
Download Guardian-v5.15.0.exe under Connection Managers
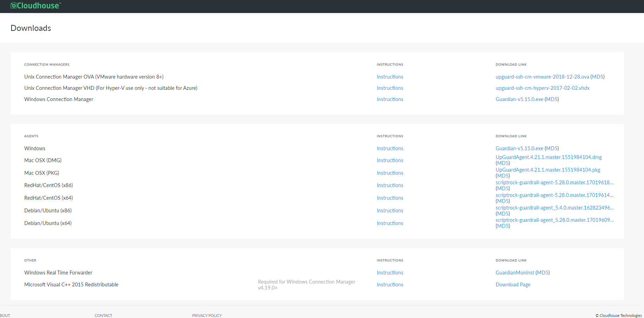[x=519, y=99]
